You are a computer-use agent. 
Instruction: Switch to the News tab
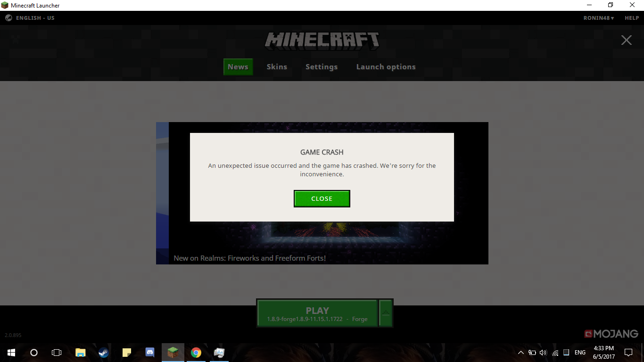[x=238, y=67]
